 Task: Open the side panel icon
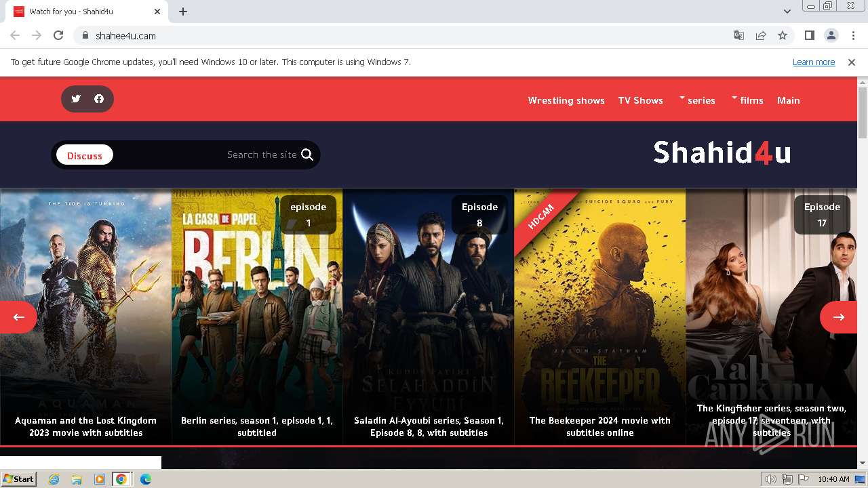pyautogui.click(x=809, y=35)
